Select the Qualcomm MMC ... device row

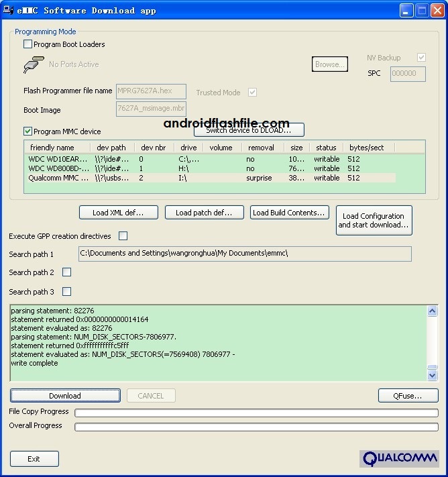(x=210, y=178)
